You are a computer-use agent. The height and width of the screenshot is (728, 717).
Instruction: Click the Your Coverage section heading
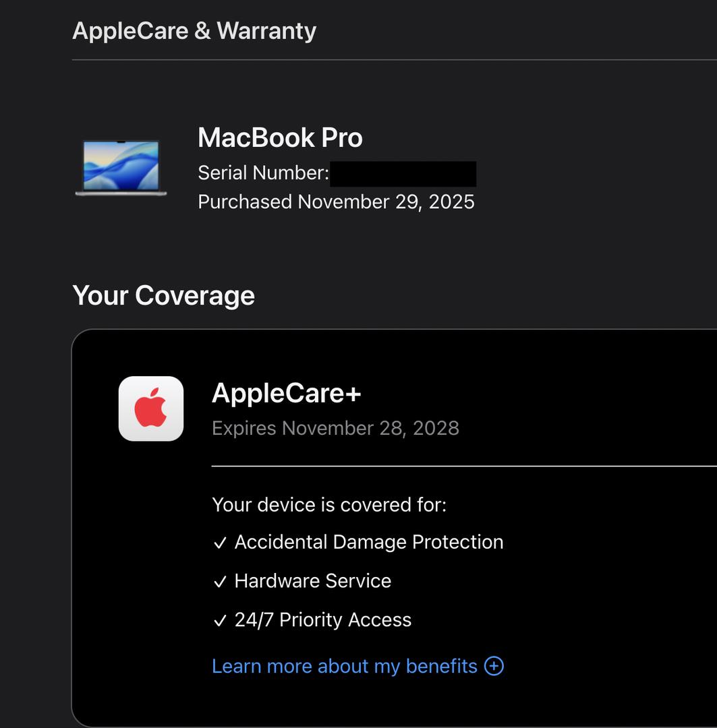[163, 295]
